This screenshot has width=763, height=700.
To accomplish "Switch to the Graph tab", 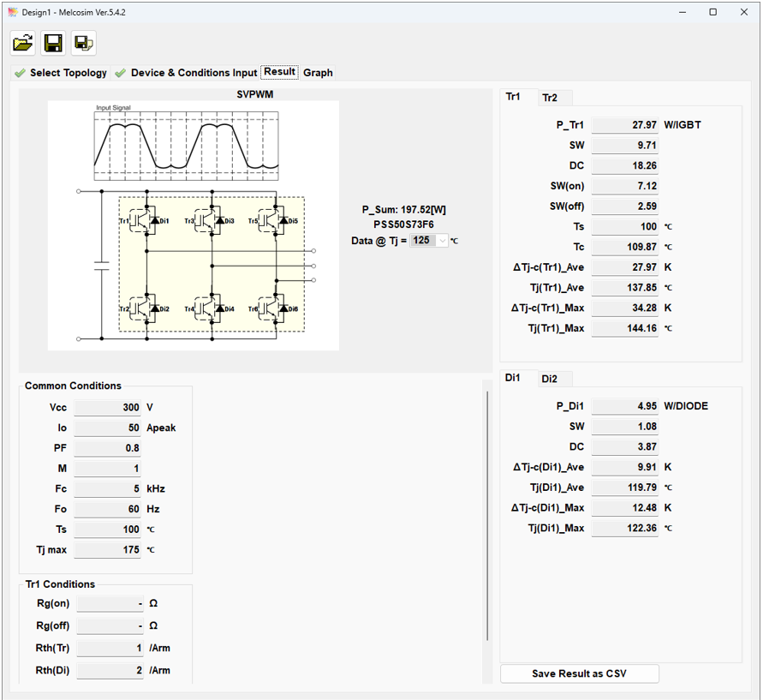I will click(x=318, y=73).
